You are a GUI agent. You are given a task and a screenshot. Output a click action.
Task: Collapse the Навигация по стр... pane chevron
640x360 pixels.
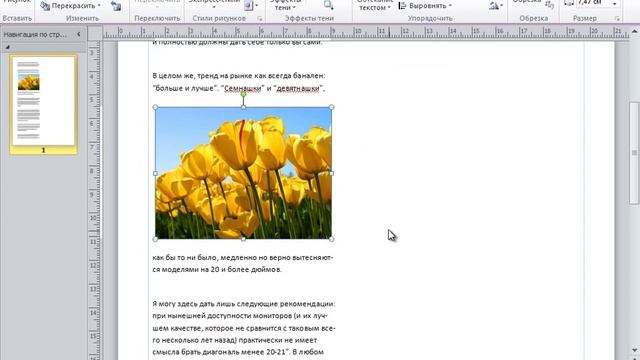pos(79,34)
